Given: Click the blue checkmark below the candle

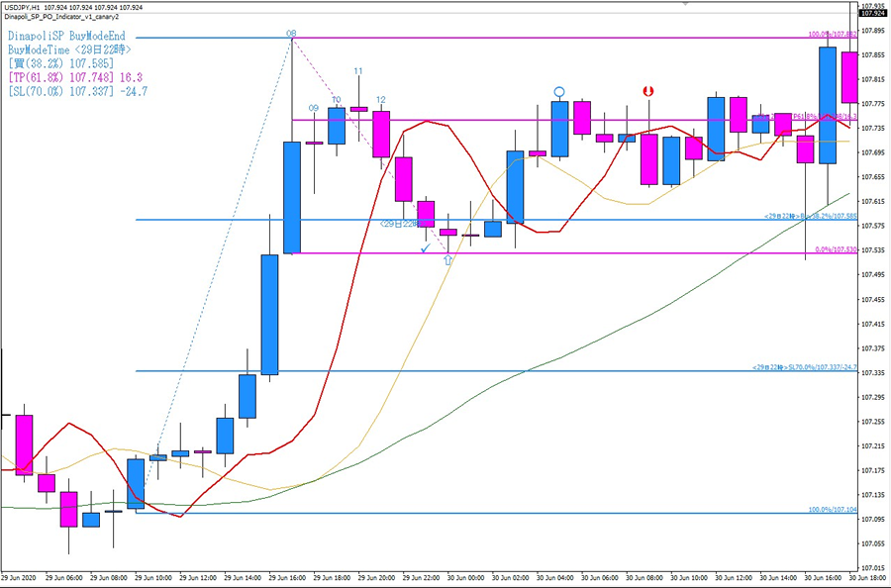Looking at the screenshot, I should tap(426, 248).
